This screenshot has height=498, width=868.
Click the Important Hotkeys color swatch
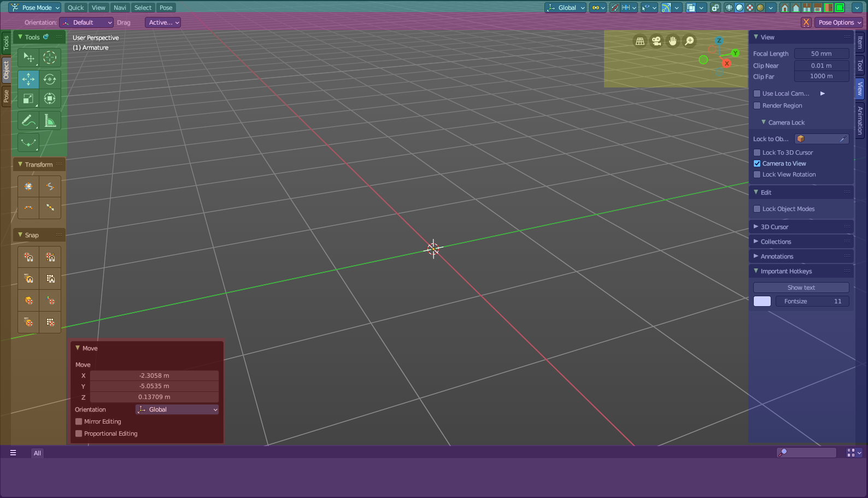point(762,301)
